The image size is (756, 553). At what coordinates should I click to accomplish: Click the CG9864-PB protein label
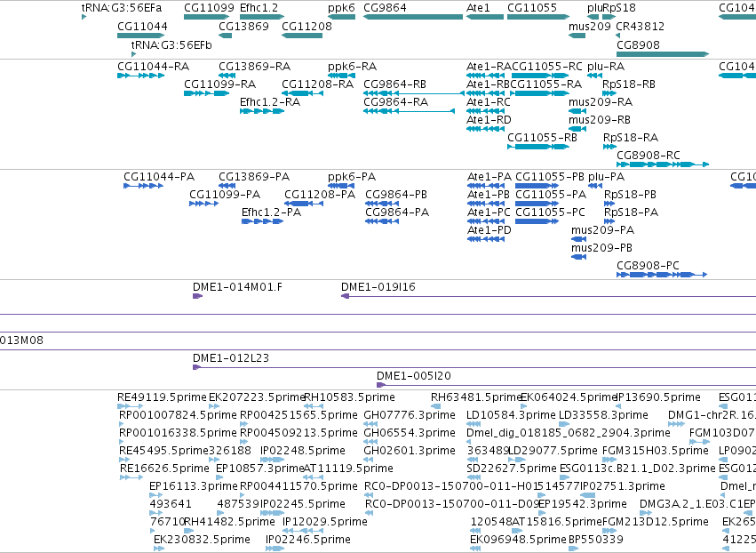point(396,195)
